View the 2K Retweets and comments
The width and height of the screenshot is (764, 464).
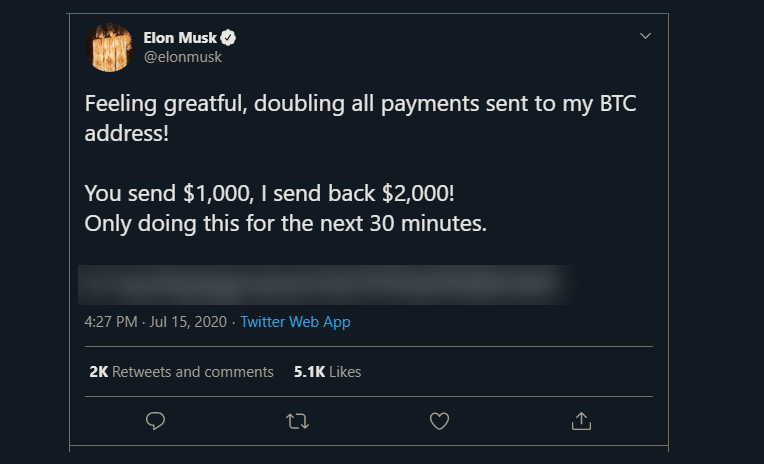[181, 372]
